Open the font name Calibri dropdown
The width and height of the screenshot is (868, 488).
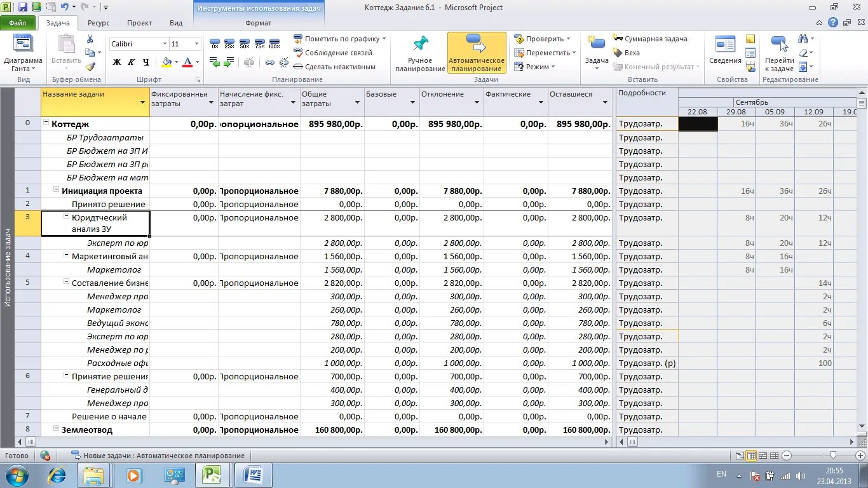[165, 44]
